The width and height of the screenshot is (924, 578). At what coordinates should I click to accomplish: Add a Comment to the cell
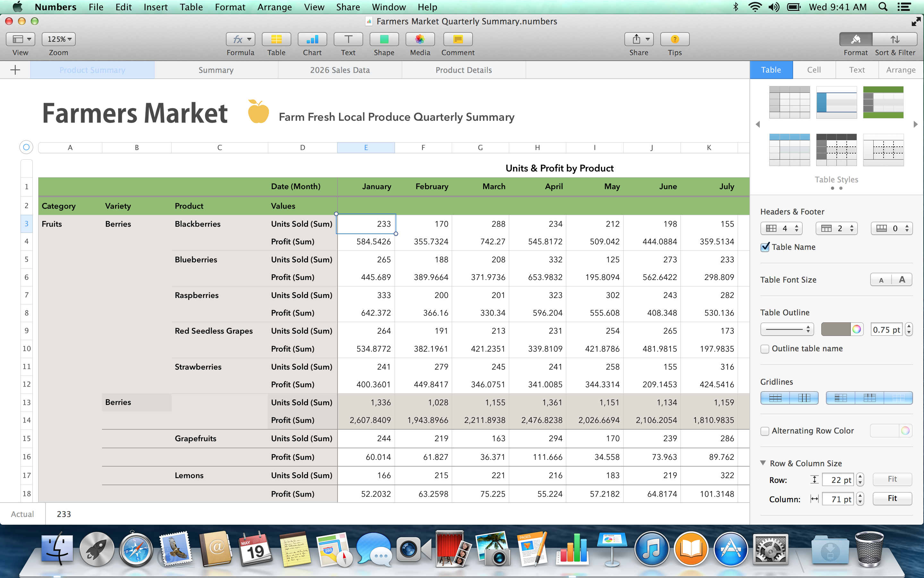point(458,39)
